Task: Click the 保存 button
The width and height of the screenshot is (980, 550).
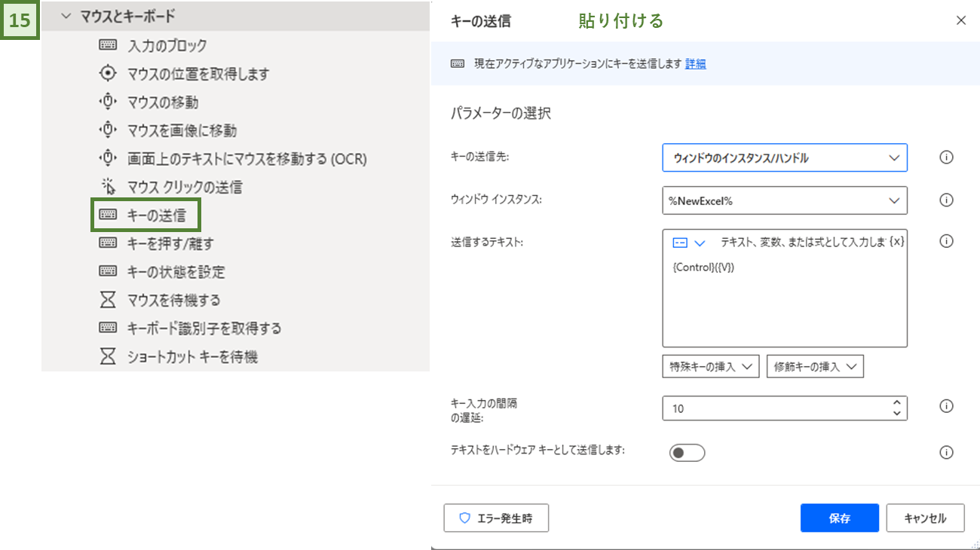Action: (840, 518)
